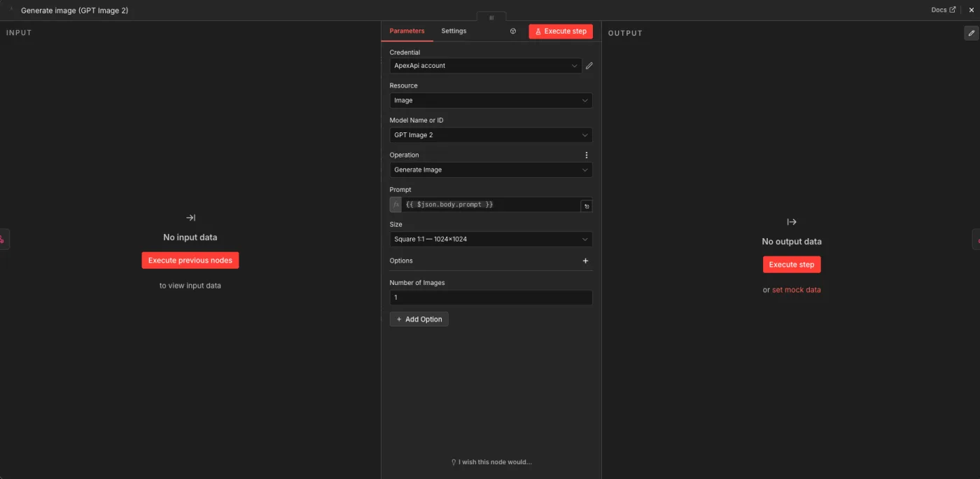Click the fx expression toggle on Prompt

pos(396,204)
